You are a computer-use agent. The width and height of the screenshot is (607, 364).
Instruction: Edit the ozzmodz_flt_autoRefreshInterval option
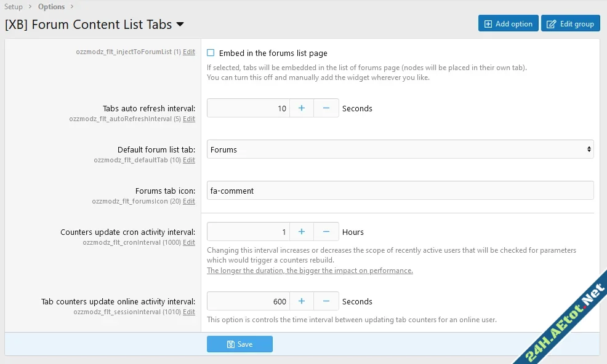pyautogui.click(x=189, y=119)
